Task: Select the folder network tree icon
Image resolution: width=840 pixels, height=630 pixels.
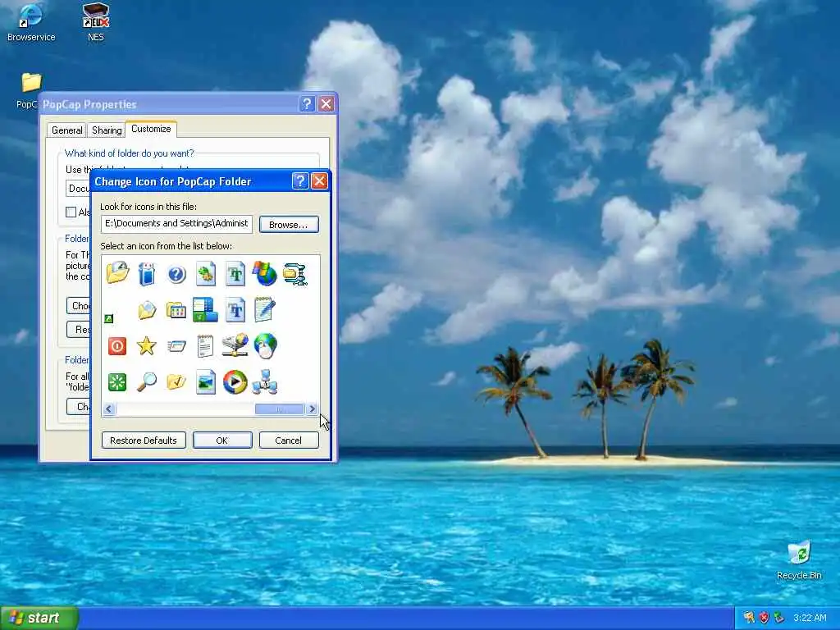Action: click(294, 274)
